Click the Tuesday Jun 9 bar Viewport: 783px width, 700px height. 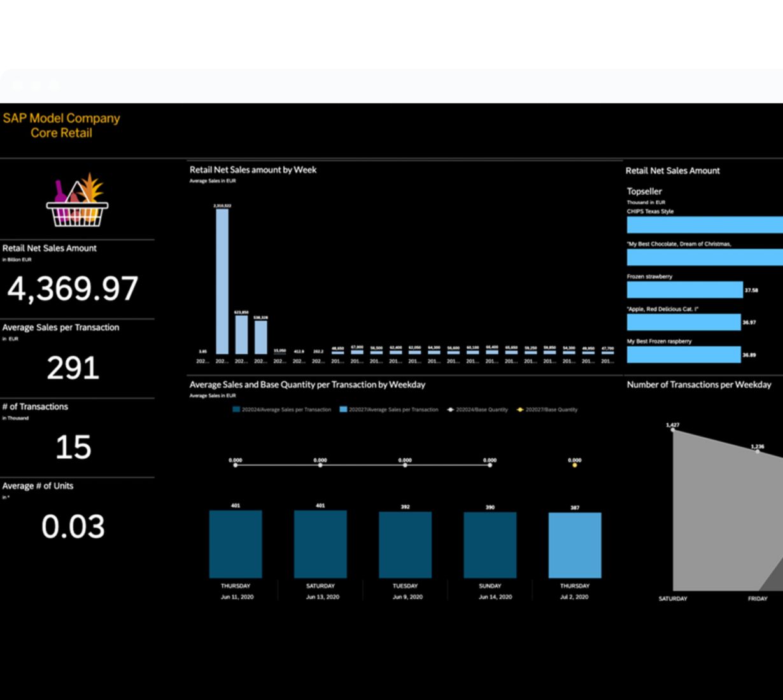405,545
